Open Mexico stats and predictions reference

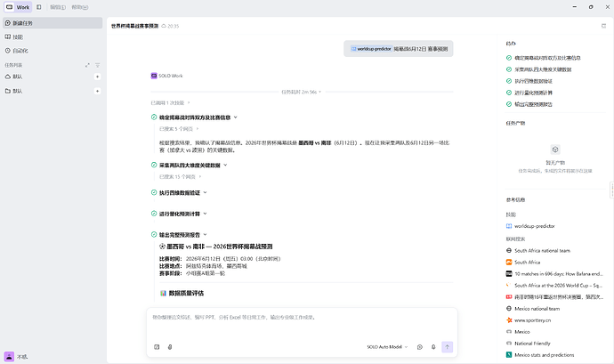tap(540, 355)
